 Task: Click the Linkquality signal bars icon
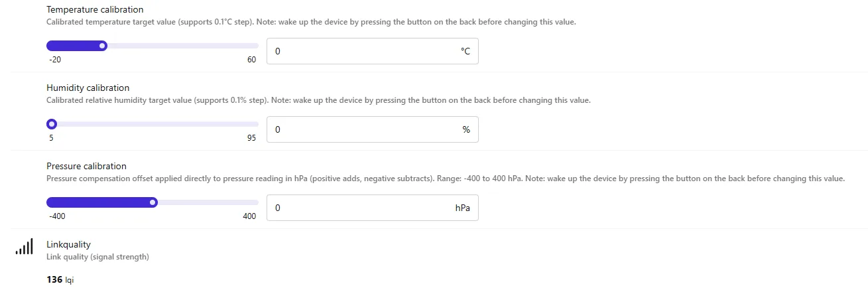[x=24, y=247]
